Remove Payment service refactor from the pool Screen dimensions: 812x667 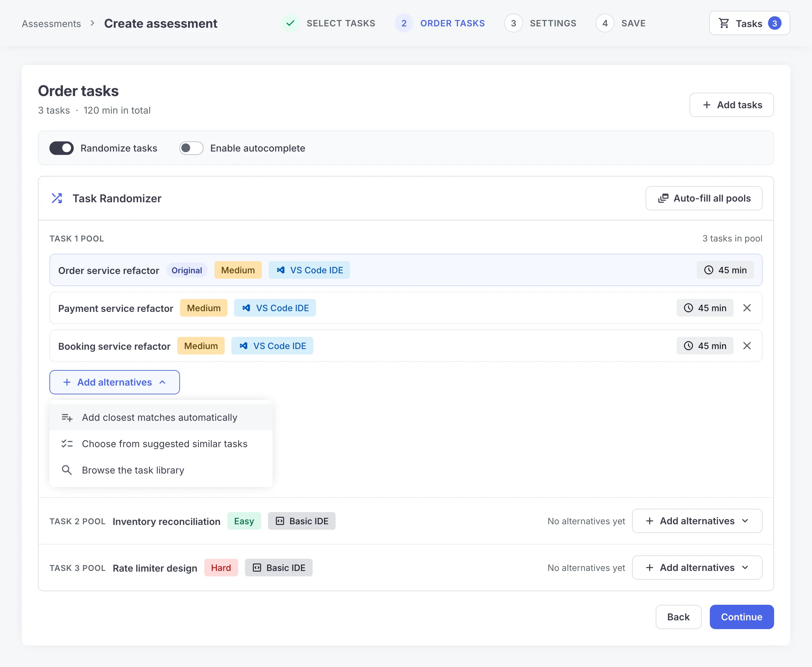pyautogui.click(x=747, y=308)
